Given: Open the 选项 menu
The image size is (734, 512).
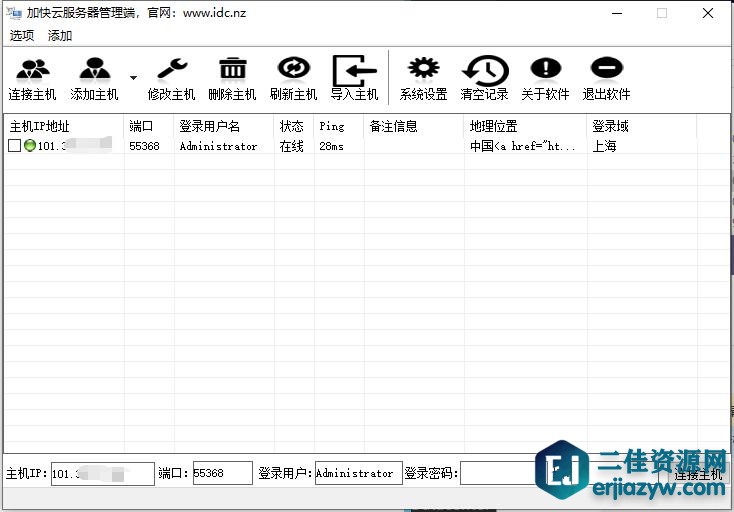Looking at the screenshot, I should [22, 36].
